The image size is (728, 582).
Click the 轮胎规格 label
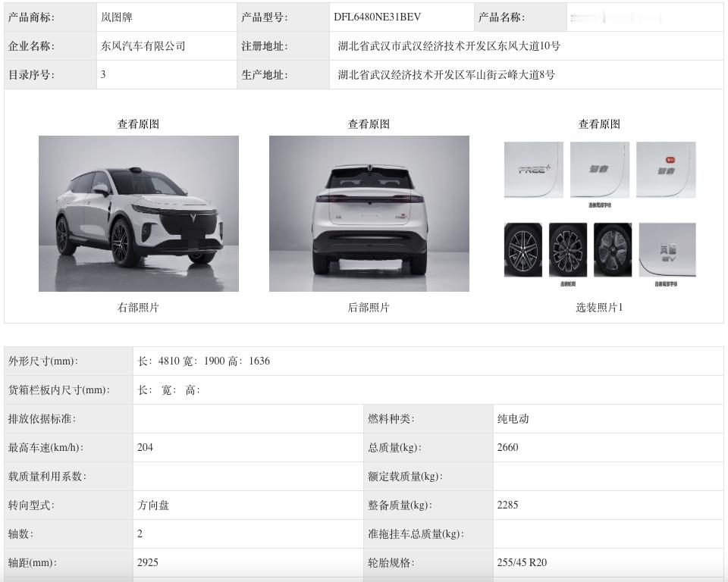tap(391, 562)
